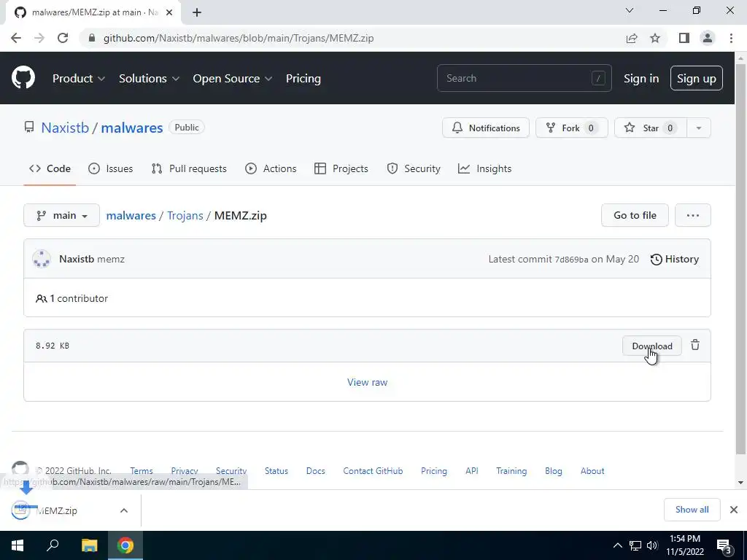Open File Explorer from the taskbar
This screenshot has width=747, height=560.
coord(89,545)
